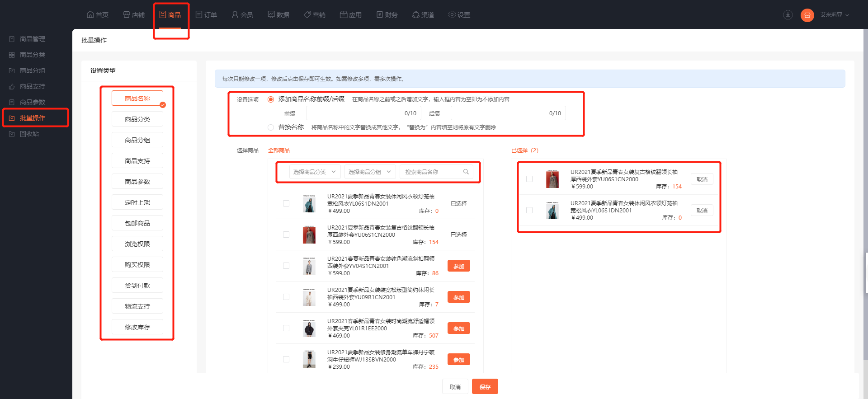Click the 应用 nav icon
The width and height of the screenshot is (868, 399).
(x=344, y=15)
